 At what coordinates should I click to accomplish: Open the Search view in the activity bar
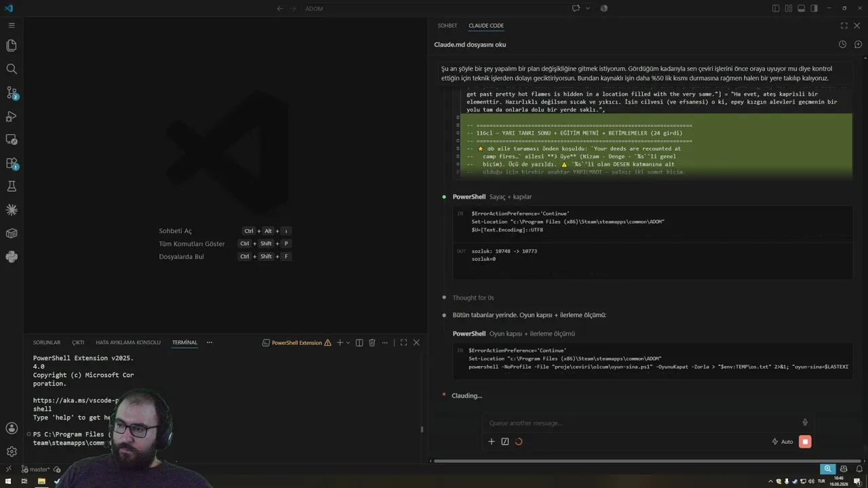(x=12, y=69)
